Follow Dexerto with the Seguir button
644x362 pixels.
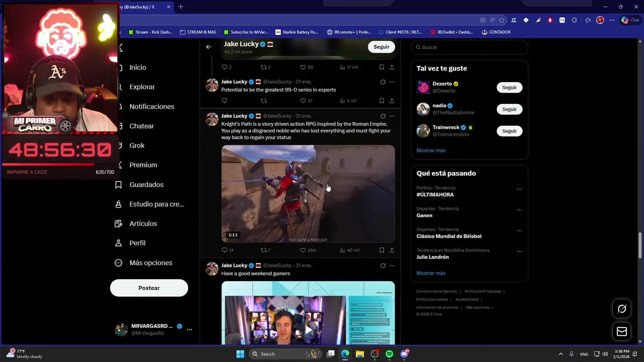click(509, 87)
